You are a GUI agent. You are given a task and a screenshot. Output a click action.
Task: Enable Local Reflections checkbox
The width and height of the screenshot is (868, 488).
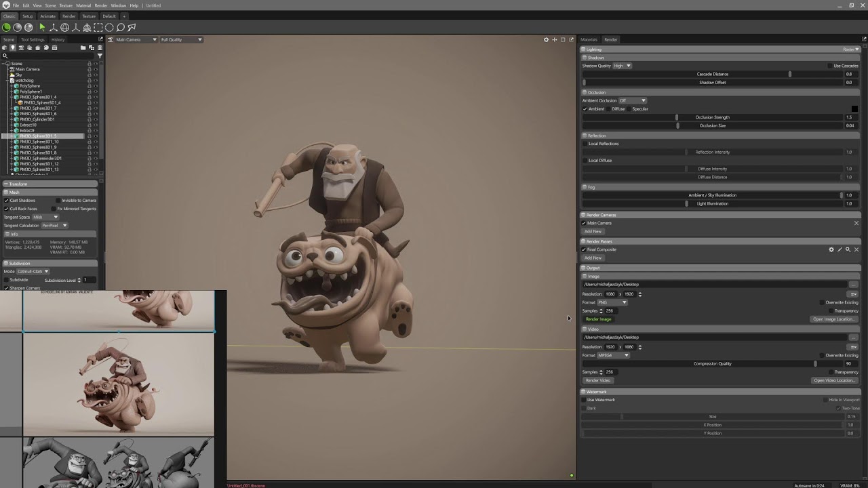[x=585, y=144]
